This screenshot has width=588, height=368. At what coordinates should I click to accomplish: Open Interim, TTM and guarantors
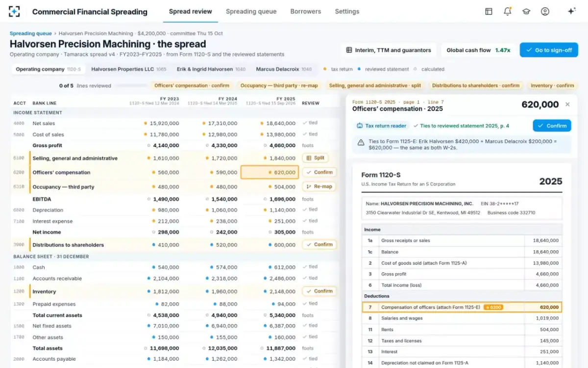(x=389, y=50)
